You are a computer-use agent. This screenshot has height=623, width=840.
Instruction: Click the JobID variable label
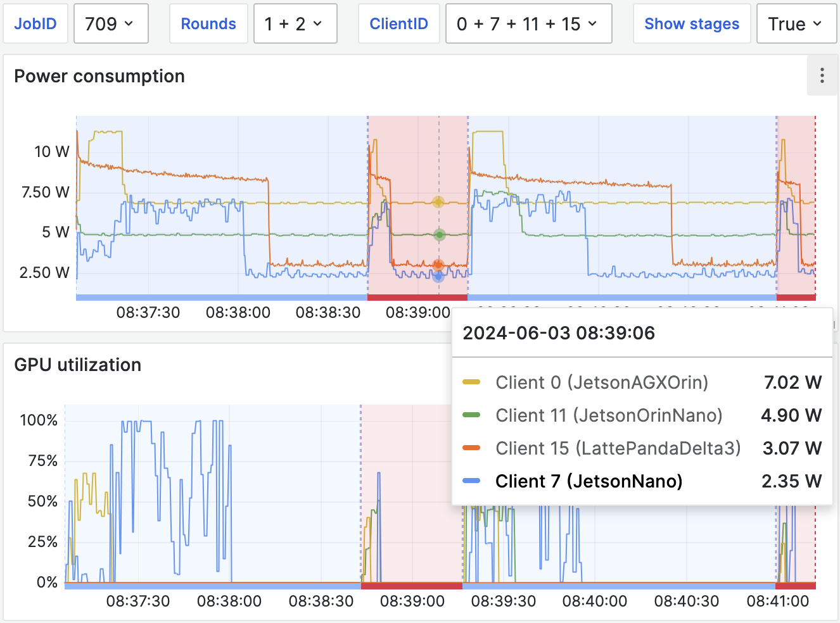coord(35,24)
